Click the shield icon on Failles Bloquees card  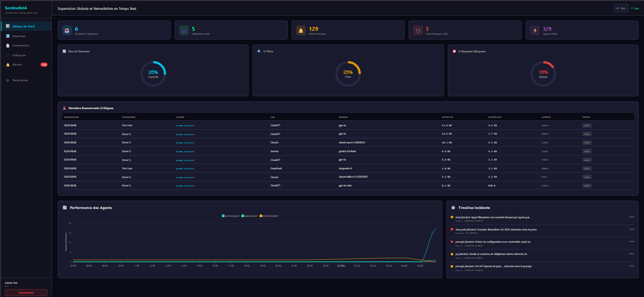click(417, 30)
